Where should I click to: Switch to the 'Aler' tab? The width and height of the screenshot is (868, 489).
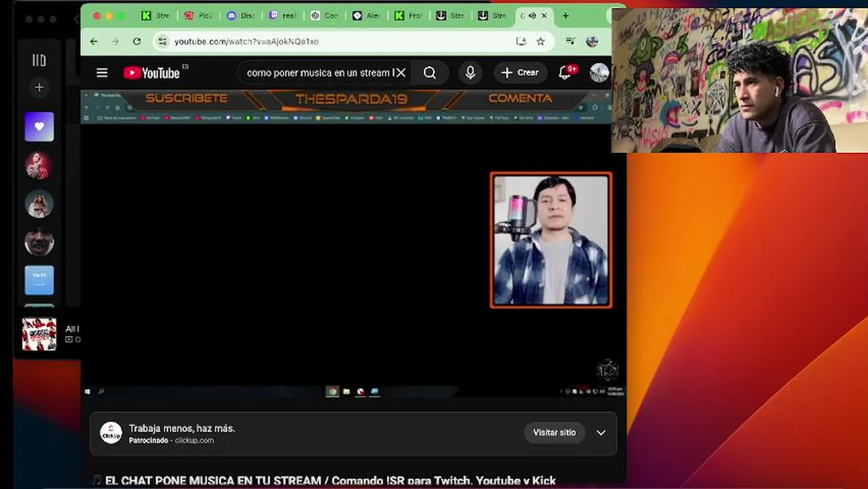(x=366, y=16)
